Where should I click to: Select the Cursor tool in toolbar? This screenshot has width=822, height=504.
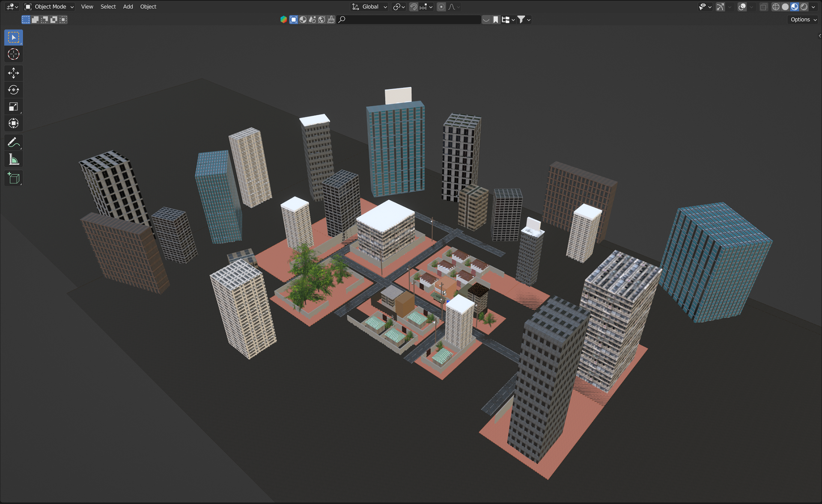click(13, 54)
